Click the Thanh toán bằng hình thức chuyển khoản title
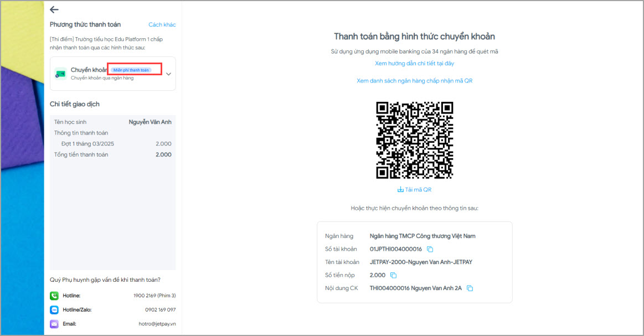This screenshot has width=644, height=336. [414, 37]
